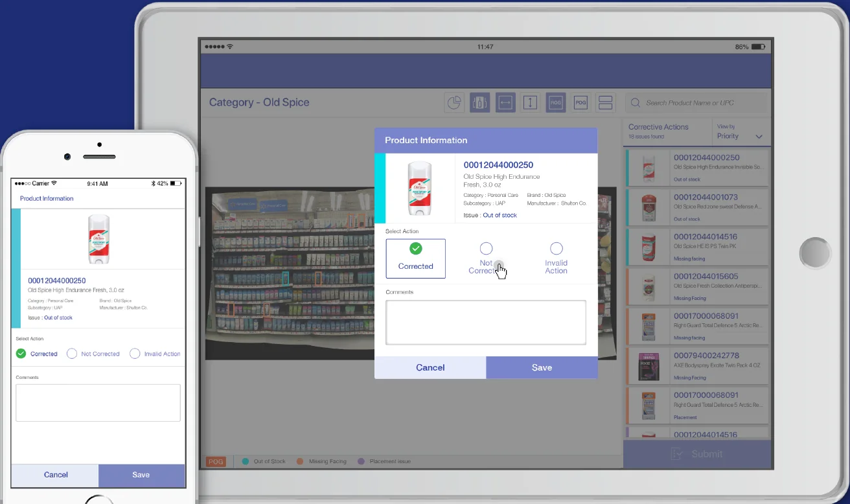
Task: Select Not Corrected option in tablet dialog
Action: (486, 258)
